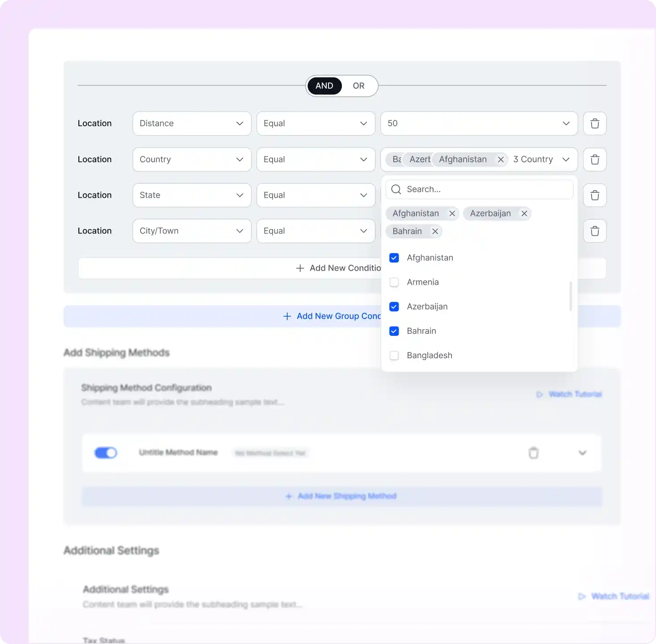The width and height of the screenshot is (656, 644).
Task: Delete the City/Town location condition row
Action: tap(594, 231)
